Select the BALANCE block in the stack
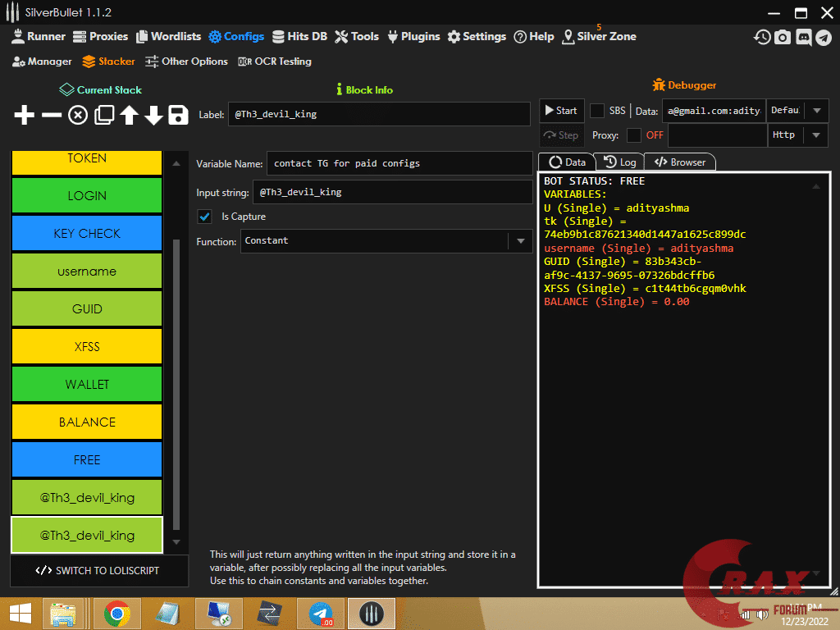The width and height of the screenshot is (840, 630). pos(86,422)
